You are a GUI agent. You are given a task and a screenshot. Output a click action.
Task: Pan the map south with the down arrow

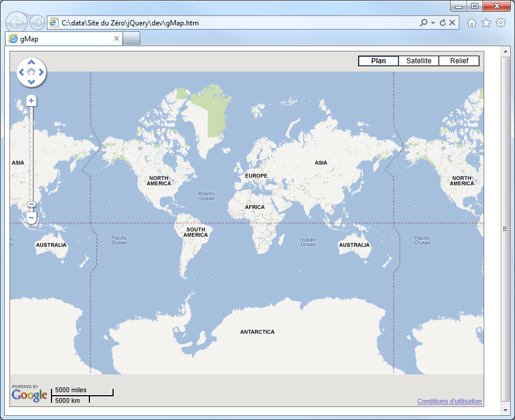point(31,81)
